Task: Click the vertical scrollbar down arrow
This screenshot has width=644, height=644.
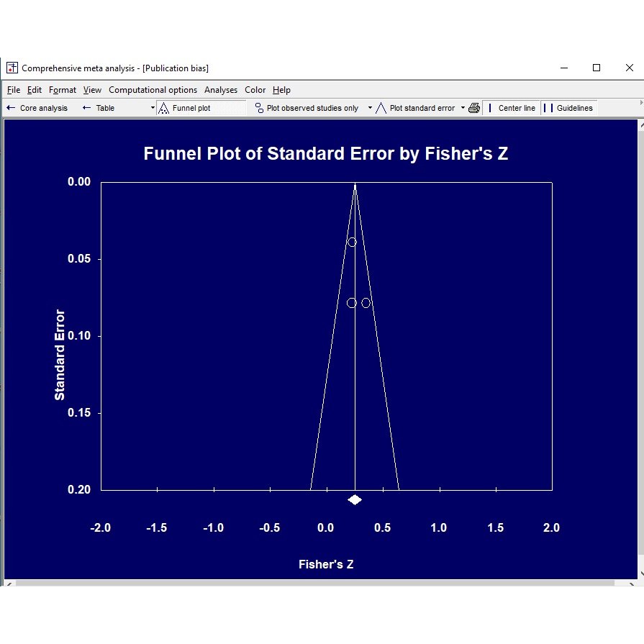Action: 640,573
